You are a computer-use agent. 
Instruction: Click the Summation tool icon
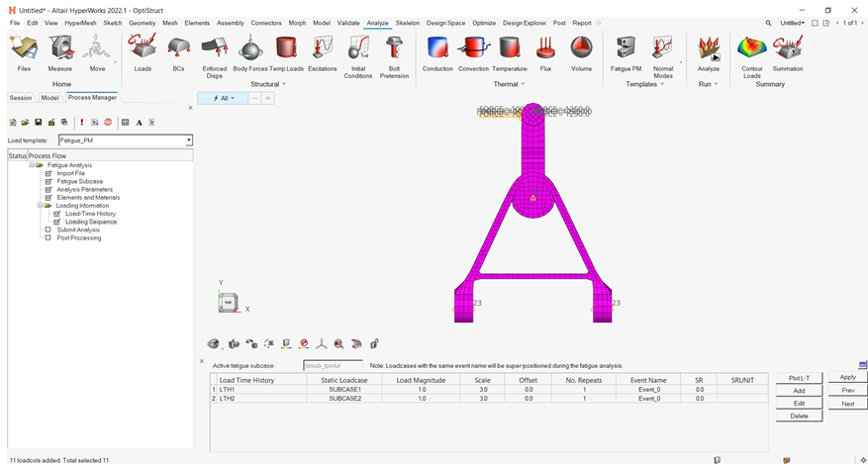(x=788, y=47)
